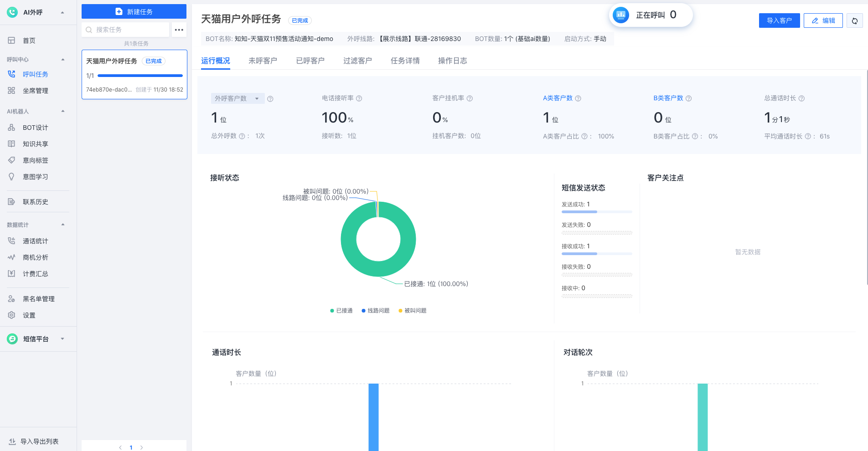
Task: Open the 首页 home icon
Action: point(11,41)
